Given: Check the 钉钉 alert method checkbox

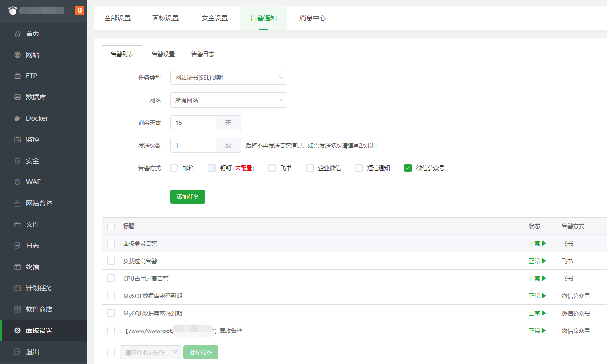Looking at the screenshot, I should click(212, 168).
